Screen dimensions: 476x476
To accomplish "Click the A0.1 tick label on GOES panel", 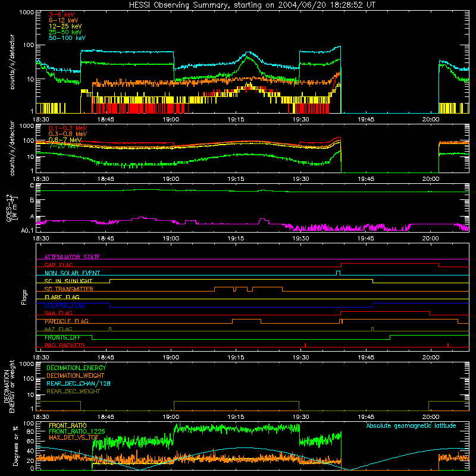I will [x=27, y=230].
